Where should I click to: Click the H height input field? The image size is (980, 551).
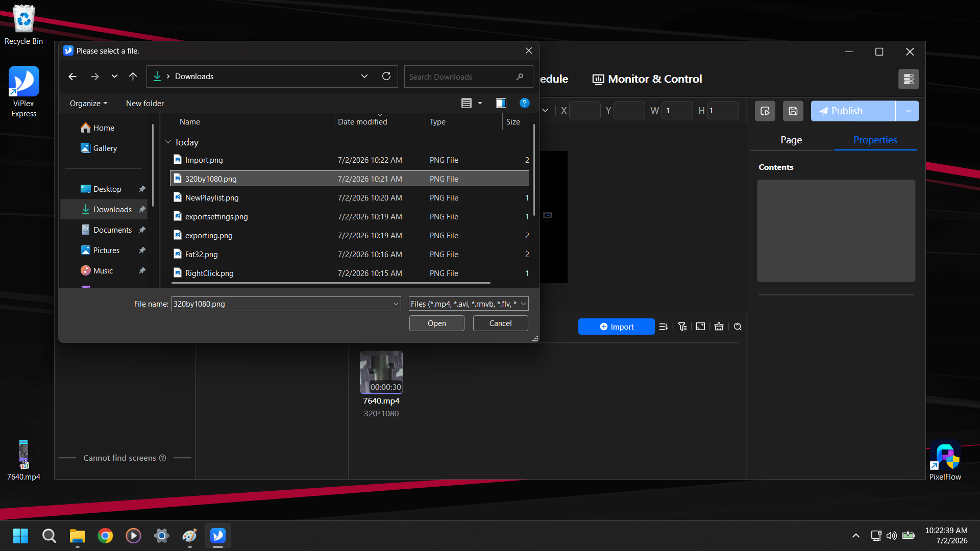tap(723, 111)
